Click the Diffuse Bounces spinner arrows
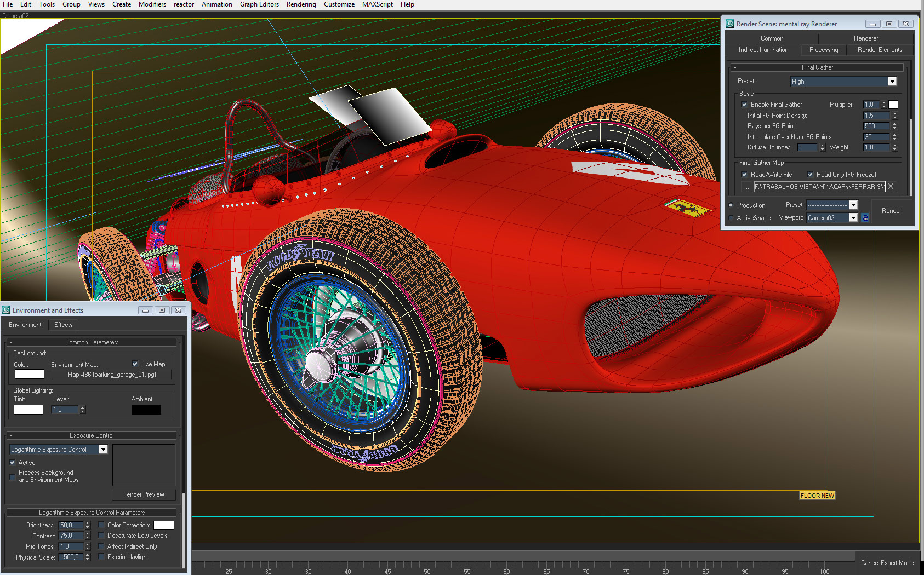Viewport: 924px width, 575px height. coord(822,147)
